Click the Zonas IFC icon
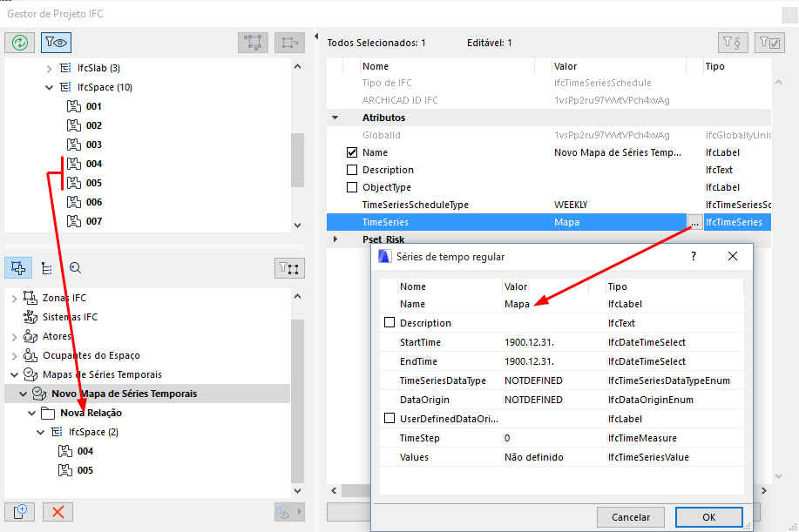 (x=30, y=298)
